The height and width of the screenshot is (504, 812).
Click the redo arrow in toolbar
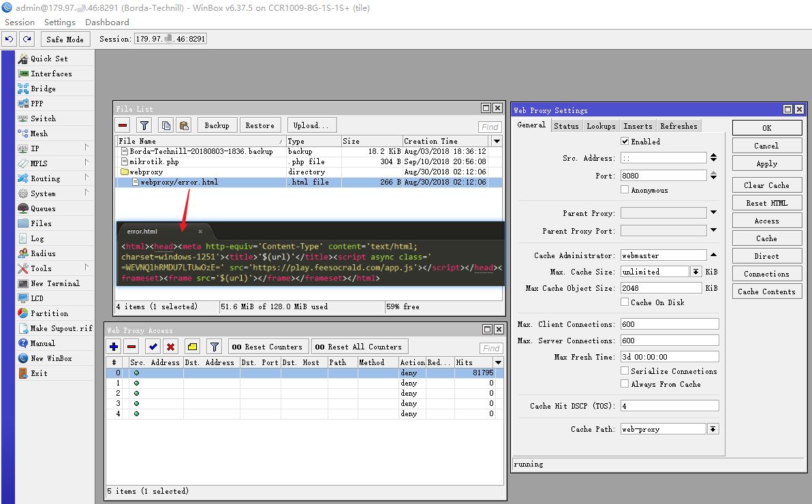(27, 39)
